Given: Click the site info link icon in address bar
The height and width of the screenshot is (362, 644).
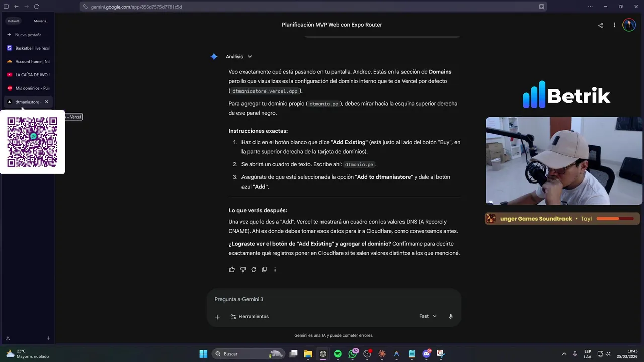Looking at the screenshot, I should click(86, 7).
